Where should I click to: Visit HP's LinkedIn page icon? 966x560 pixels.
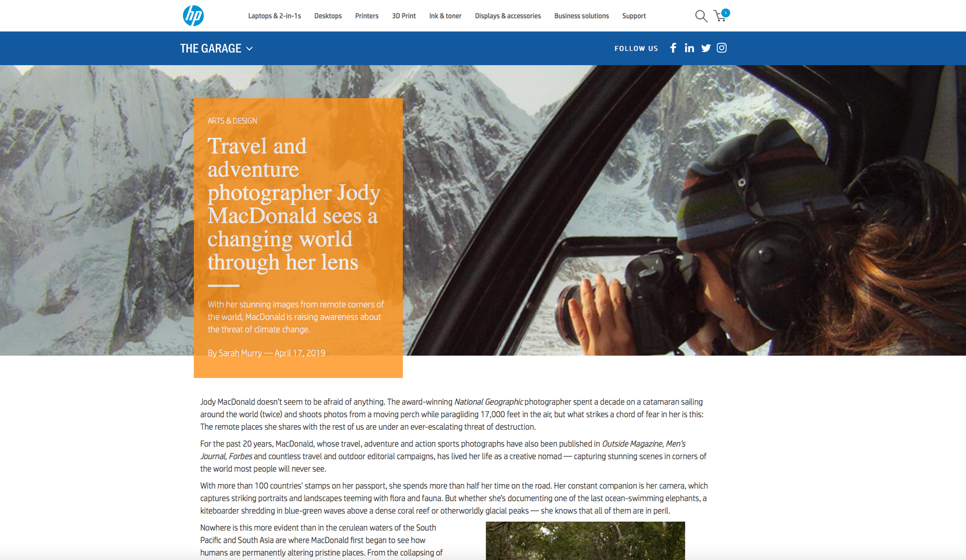click(x=689, y=48)
